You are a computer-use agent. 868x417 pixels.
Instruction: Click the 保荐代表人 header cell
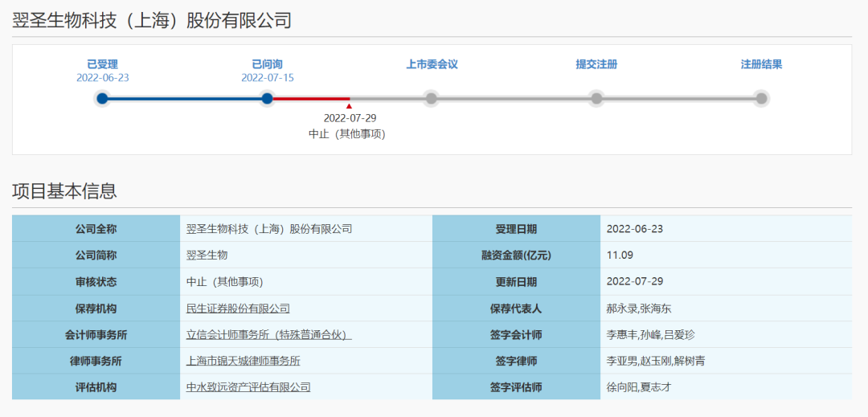pyautogui.click(x=516, y=308)
